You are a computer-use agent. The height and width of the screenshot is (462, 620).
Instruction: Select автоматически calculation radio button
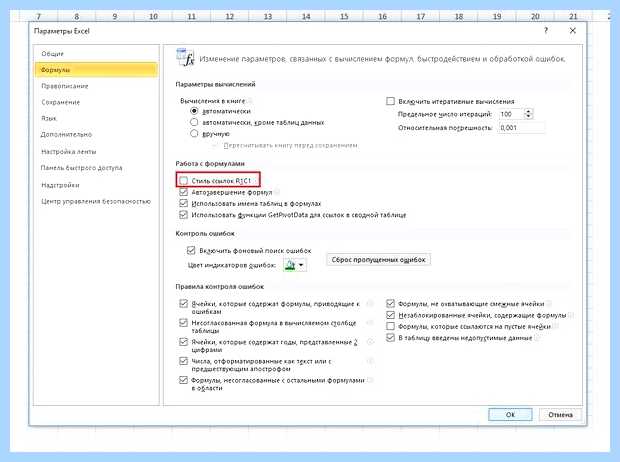(x=194, y=111)
